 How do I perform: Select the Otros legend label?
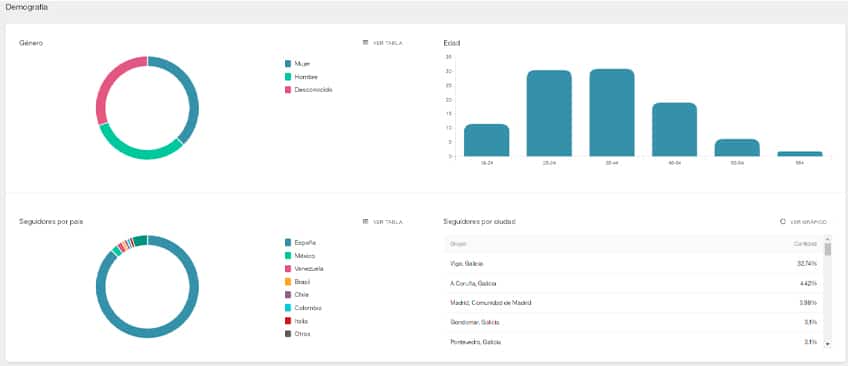pyautogui.click(x=303, y=334)
